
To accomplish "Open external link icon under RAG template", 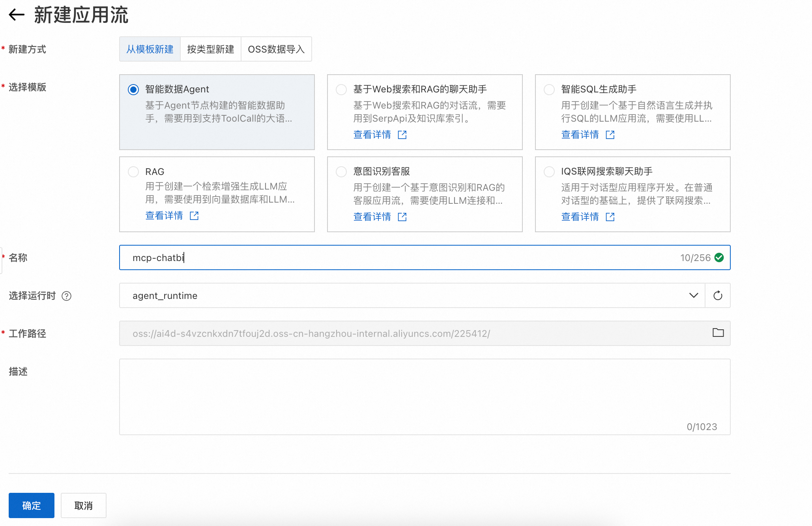I will coord(194,216).
